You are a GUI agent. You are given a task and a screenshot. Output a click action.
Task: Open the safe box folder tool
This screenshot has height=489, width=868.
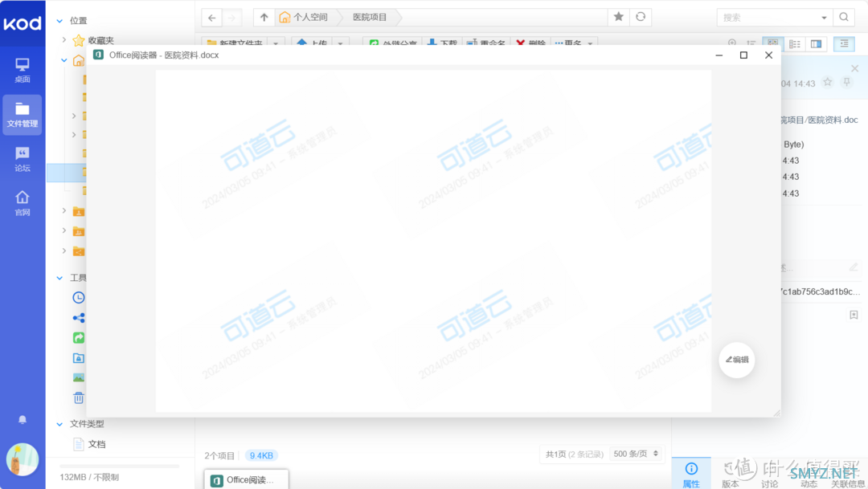(x=79, y=358)
